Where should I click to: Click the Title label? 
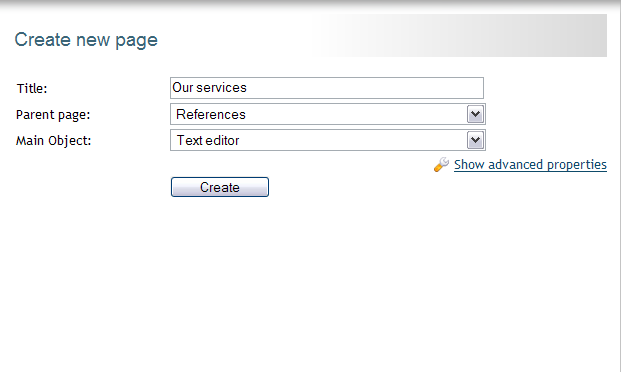tap(32, 88)
